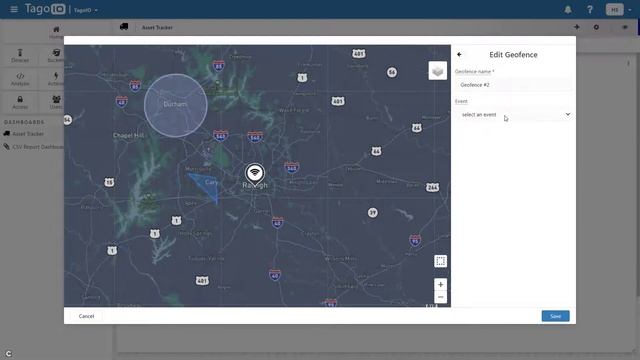The image size is (640, 360).
Task: Open the hamburger menu icon
Action: pos(14,9)
